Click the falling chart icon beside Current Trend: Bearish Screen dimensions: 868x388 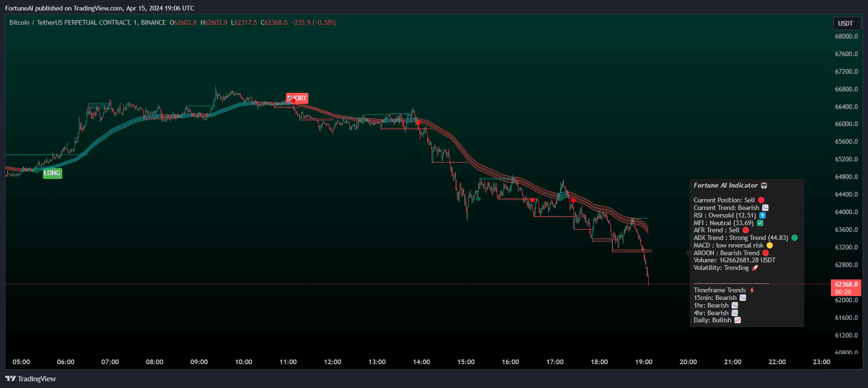[x=765, y=208]
